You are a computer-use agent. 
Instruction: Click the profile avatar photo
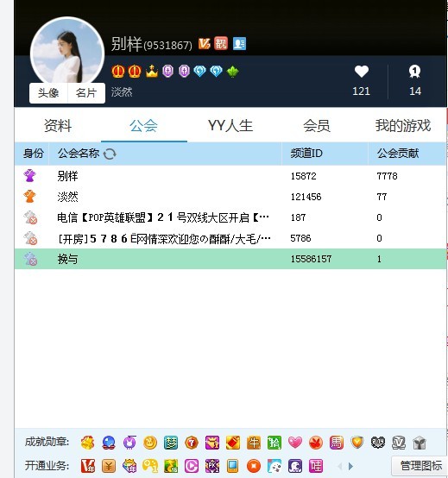[67, 53]
